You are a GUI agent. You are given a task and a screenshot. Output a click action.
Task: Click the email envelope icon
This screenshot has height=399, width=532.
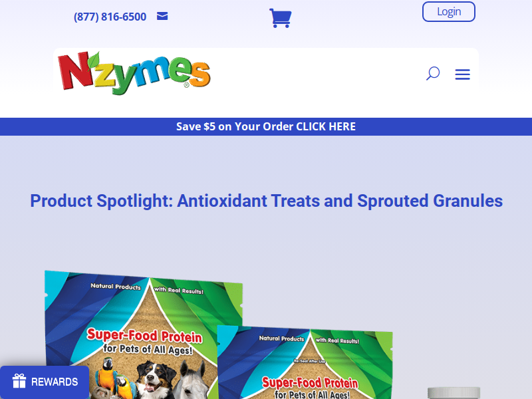162,16
